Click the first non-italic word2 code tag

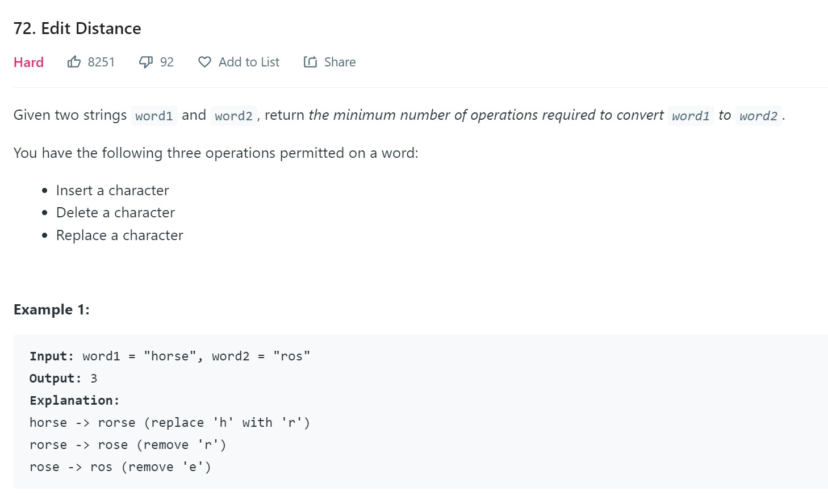click(233, 116)
